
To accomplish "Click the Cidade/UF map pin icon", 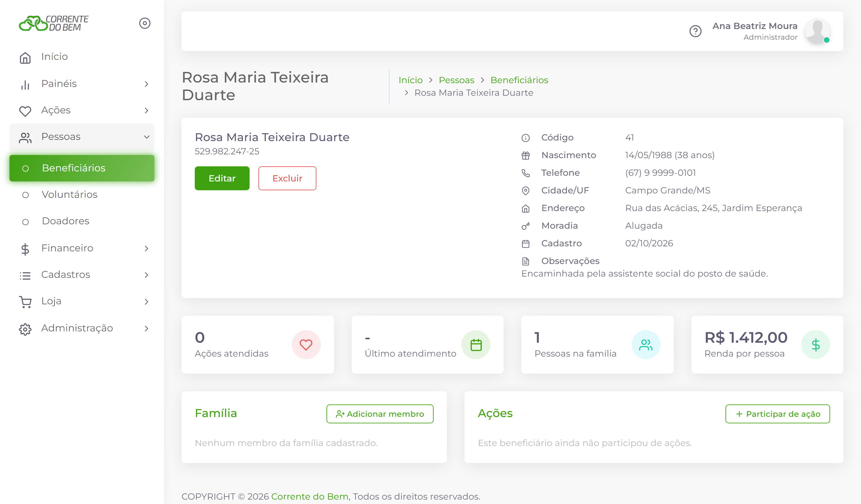I will tap(525, 191).
